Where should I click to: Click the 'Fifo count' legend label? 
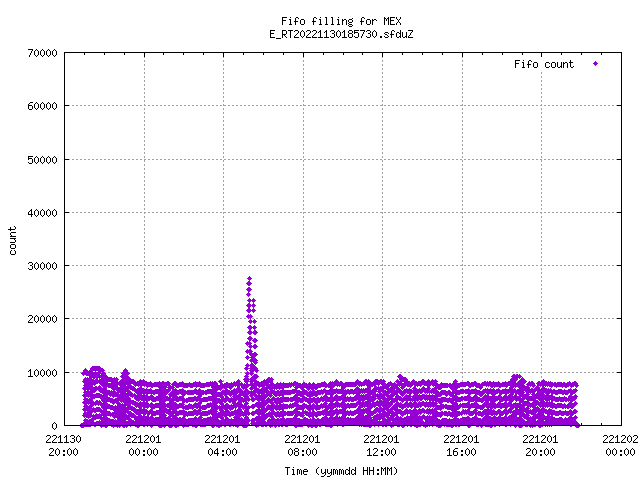point(544,64)
